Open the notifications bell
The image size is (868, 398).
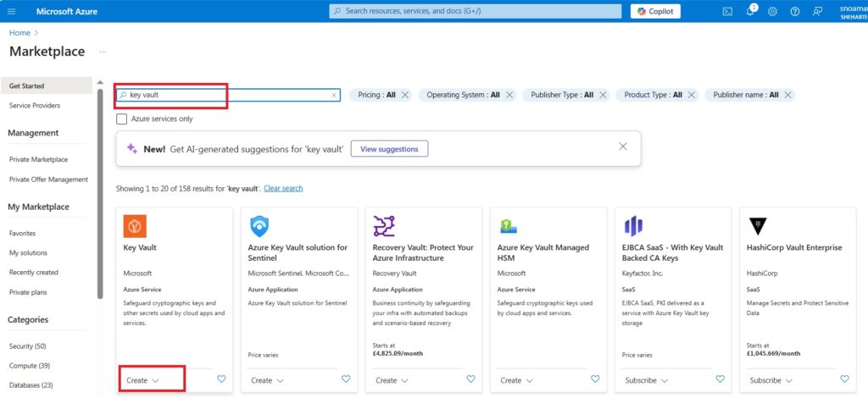(x=750, y=11)
